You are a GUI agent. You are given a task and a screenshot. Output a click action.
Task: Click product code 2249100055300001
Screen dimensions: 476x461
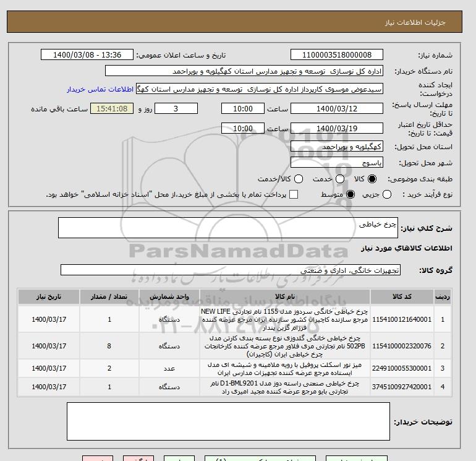402,368
